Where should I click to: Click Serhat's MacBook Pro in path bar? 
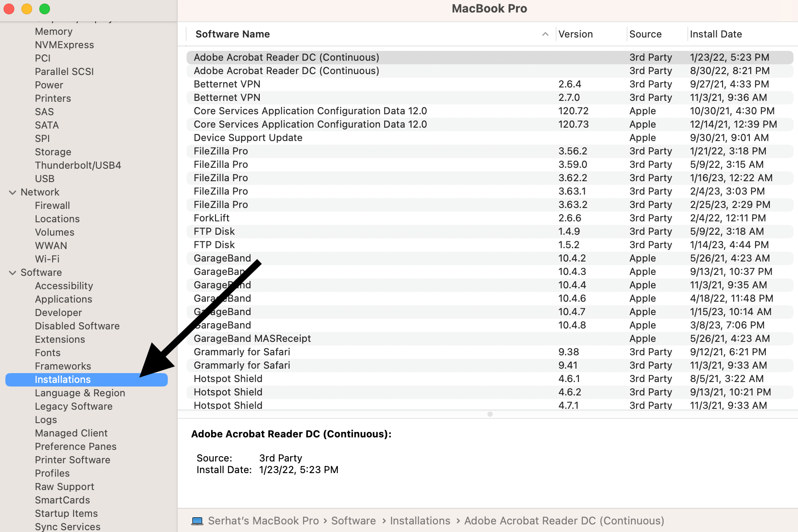point(263,521)
